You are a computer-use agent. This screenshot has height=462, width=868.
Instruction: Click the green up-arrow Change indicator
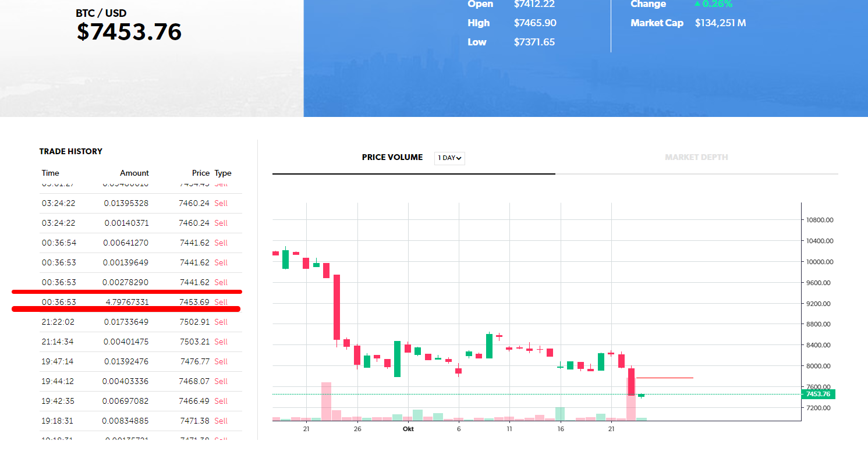coord(697,4)
